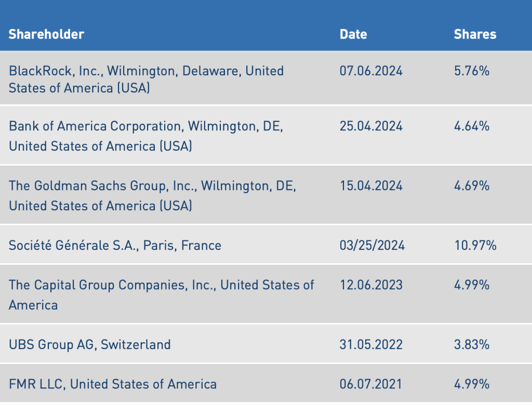The image size is (532, 405).
Task: Click the 15.04.2024 date value
Action: pos(371,185)
